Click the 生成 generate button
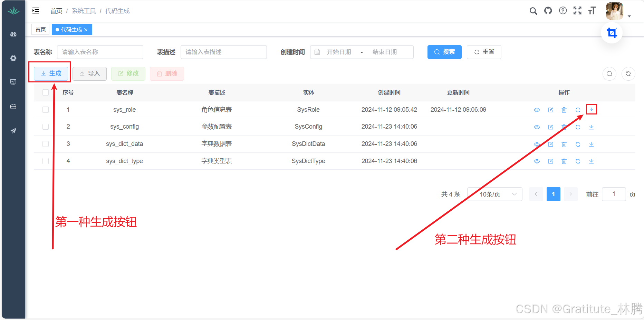This screenshot has height=320, width=644. click(x=51, y=73)
